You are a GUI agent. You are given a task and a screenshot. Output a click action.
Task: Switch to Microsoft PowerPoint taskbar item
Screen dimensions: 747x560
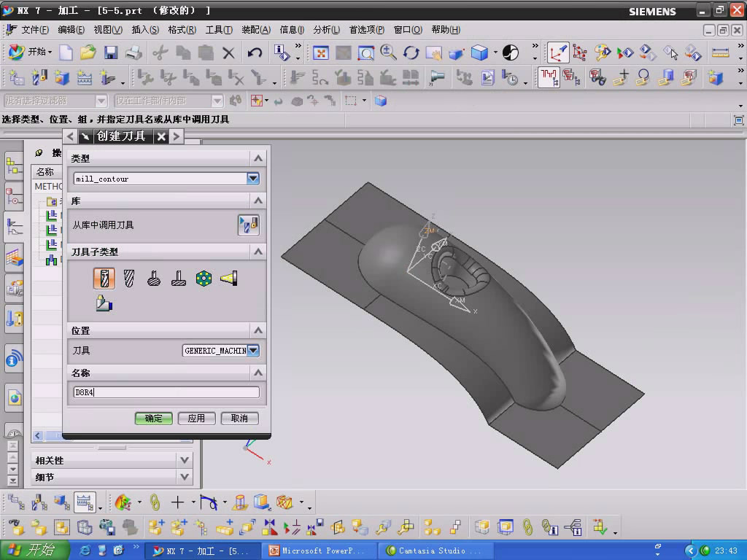click(x=320, y=551)
